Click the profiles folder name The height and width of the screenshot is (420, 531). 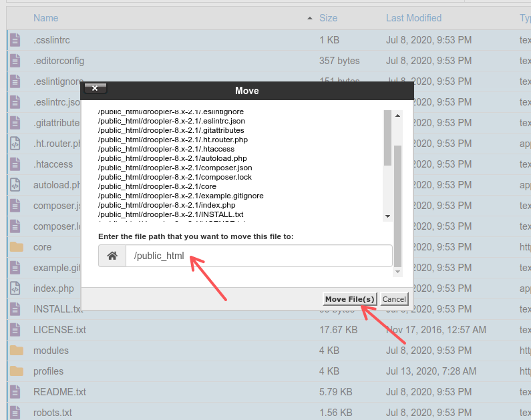48,371
